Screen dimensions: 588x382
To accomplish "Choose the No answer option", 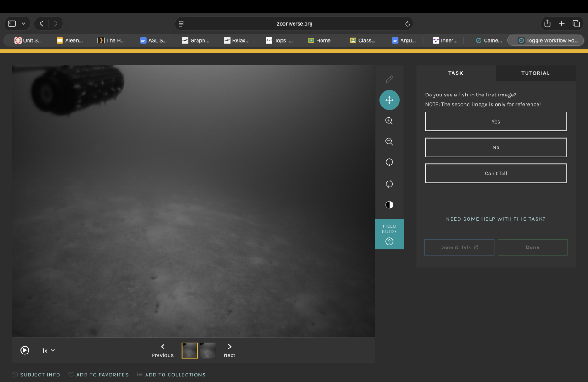I will click(x=496, y=147).
